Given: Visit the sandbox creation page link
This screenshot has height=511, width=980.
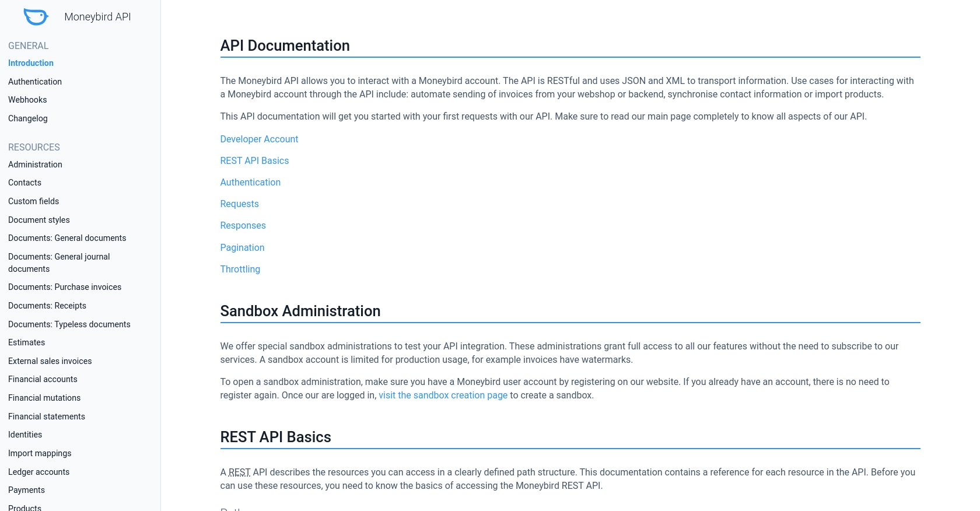Looking at the screenshot, I should 443,395.
